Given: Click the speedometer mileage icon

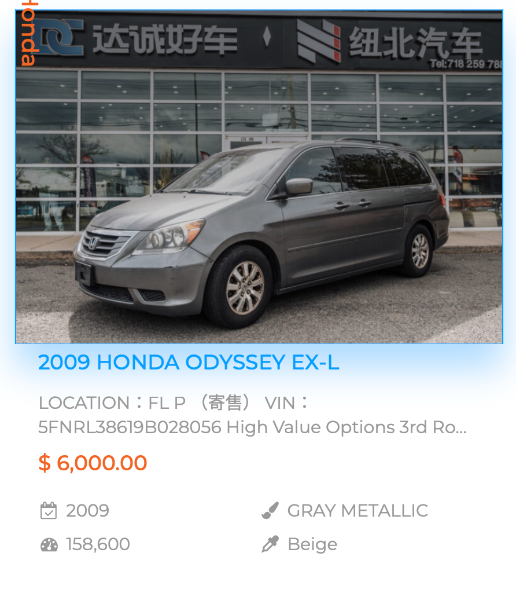Looking at the screenshot, I should (x=49, y=545).
